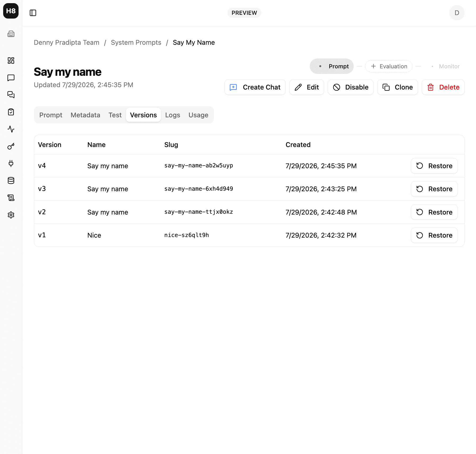Screen dimensions: 476x454
Task: Click the user avatar D
Action: click(x=457, y=13)
